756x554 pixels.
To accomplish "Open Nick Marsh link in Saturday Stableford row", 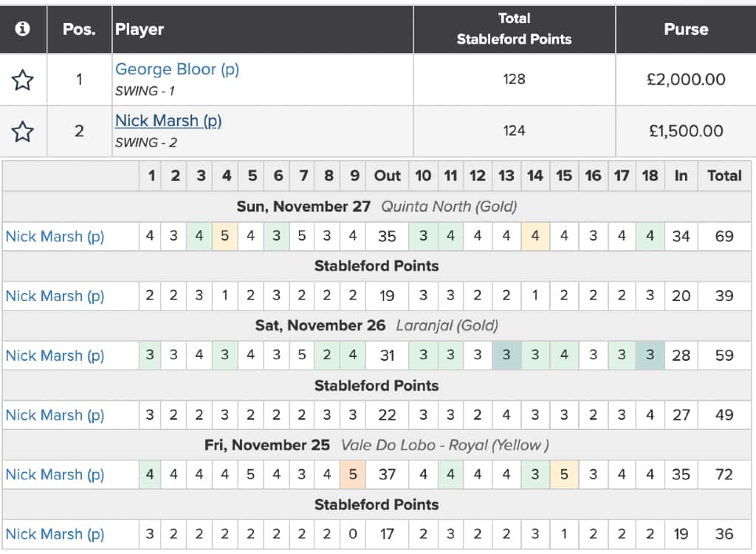I will click(55, 415).
